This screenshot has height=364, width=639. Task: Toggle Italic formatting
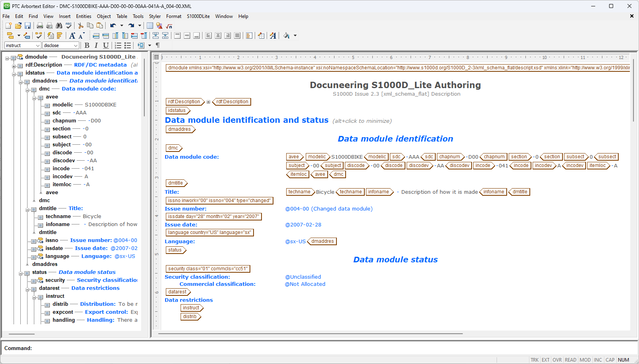(x=96, y=45)
